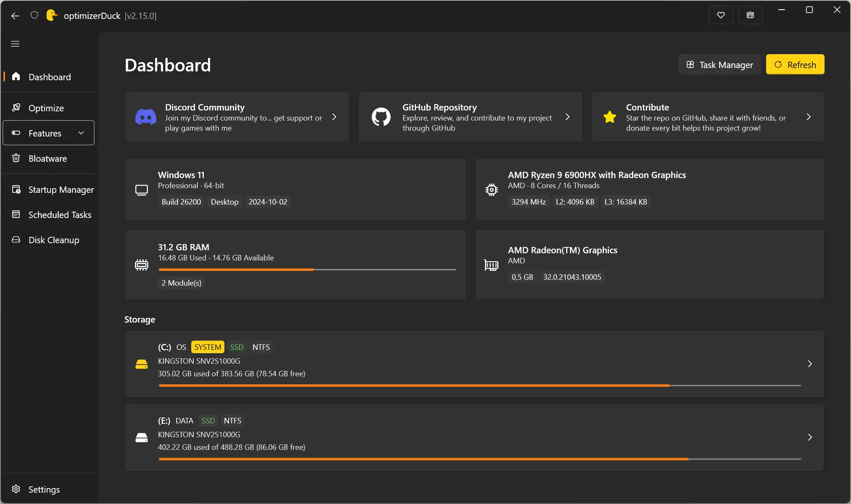Click the RAM memory module icon
This screenshot has height=504, width=851.
pos(142,265)
